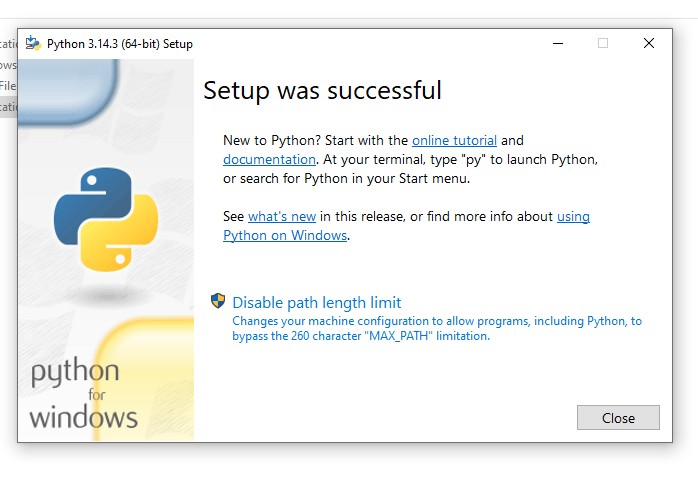The height and width of the screenshot is (478, 698).
Task: Click the blue decorative shape at sidebar top
Action: [70, 85]
